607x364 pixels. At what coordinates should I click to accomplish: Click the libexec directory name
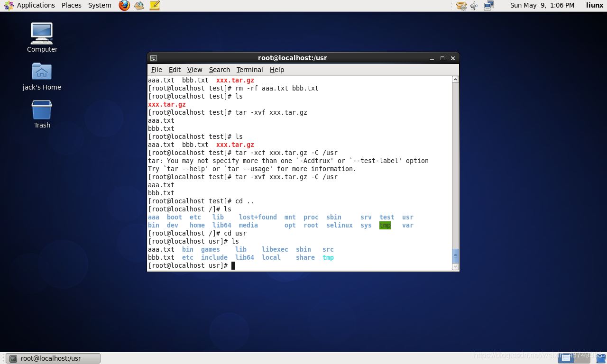click(x=275, y=249)
